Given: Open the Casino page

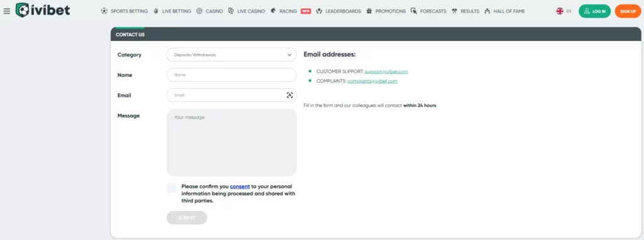Looking at the screenshot, I should [x=214, y=11].
